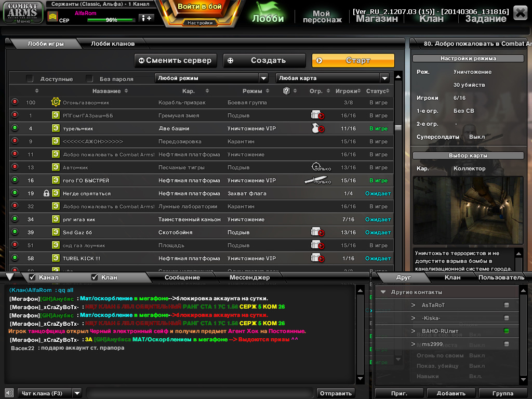Open the Любая карта dropdown
The image size is (532, 399).
pos(332,78)
